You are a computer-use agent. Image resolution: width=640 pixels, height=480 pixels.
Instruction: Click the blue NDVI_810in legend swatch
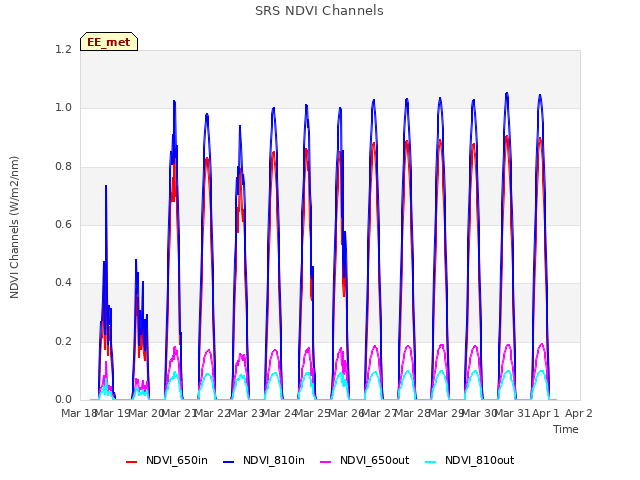tap(229, 462)
